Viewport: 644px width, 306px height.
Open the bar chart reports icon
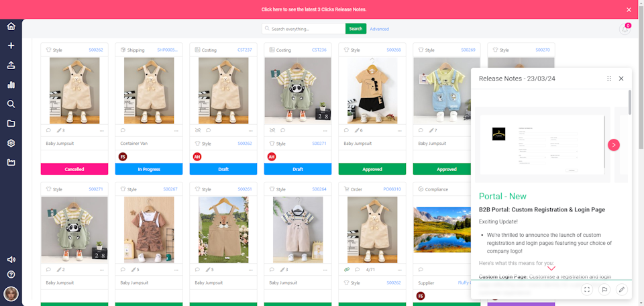click(x=11, y=85)
